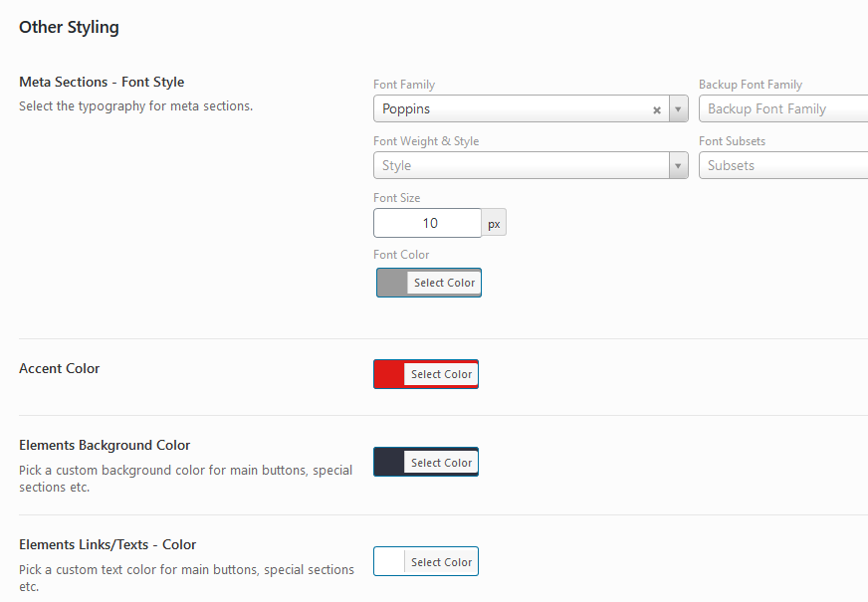Clear the Poppins font family selection
The width and height of the screenshot is (868, 602).
pos(657,110)
